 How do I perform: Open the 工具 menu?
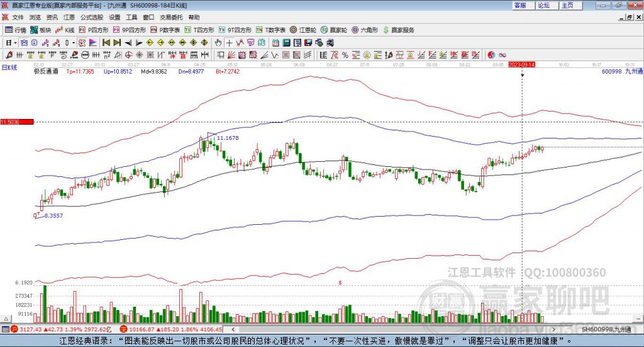tap(131, 17)
